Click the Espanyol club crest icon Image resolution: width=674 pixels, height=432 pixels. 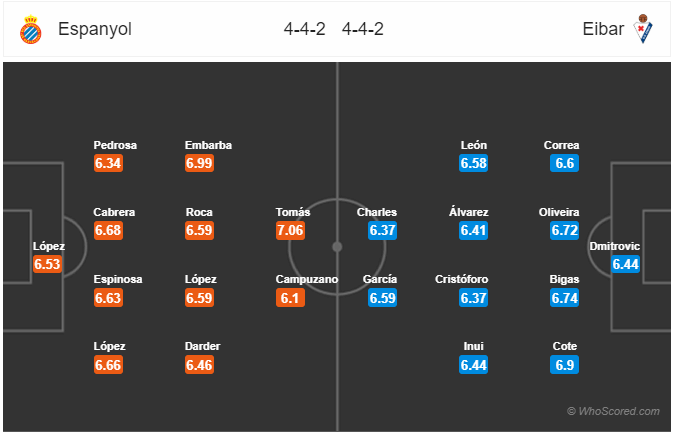tap(31, 29)
